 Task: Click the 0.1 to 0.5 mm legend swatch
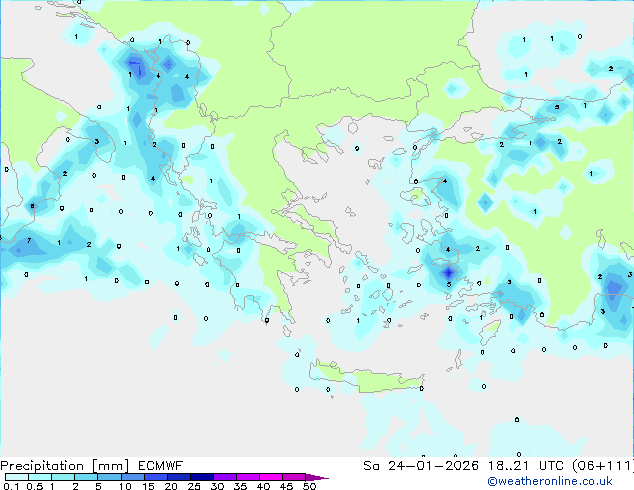tap(17, 477)
